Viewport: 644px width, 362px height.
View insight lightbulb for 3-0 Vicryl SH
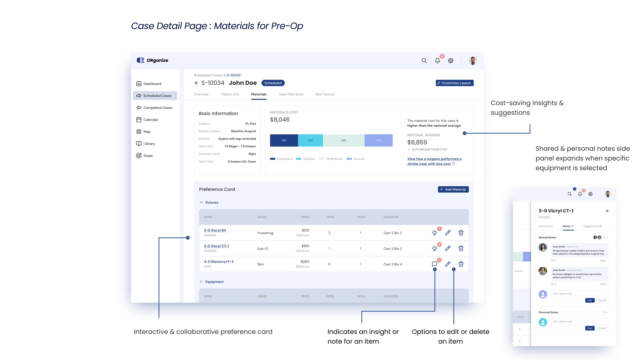click(x=435, y=233)
